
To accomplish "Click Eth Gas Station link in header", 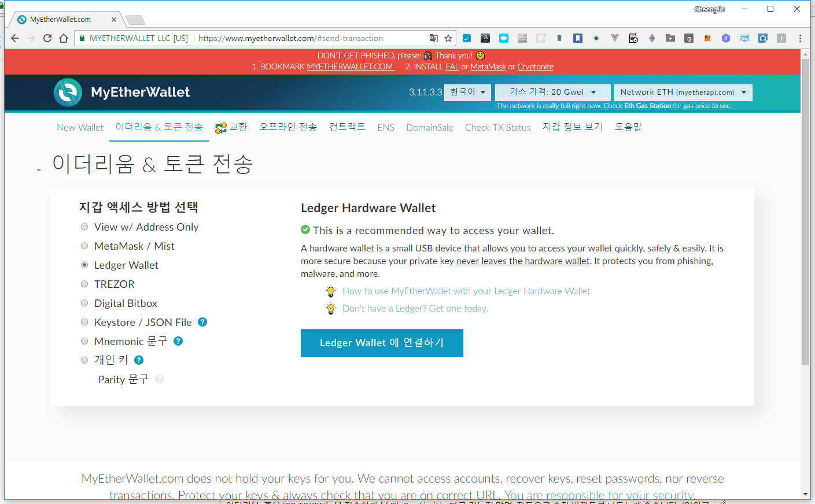I will point(647,106).
